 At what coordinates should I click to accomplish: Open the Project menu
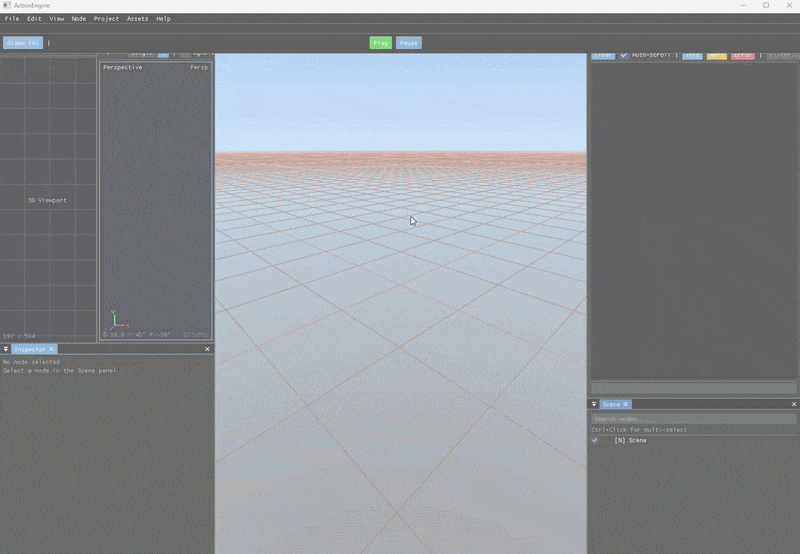click(106, 19)
